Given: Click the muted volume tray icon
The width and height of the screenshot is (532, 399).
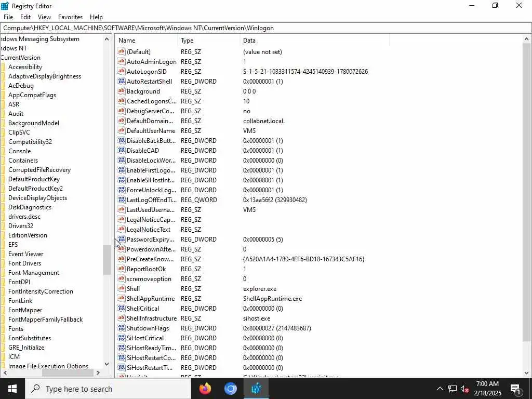Looking at the screenshot, I should pyautogui.click(x=465, y=389).
